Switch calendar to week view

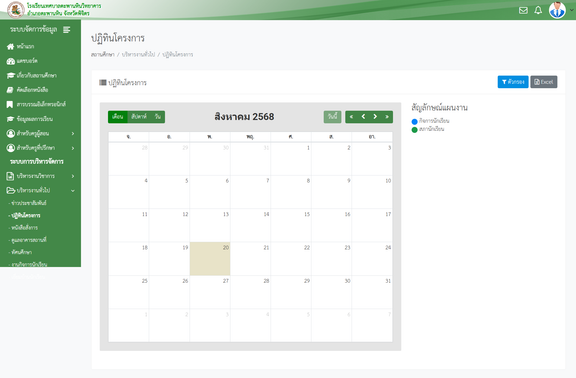(139, 117)
